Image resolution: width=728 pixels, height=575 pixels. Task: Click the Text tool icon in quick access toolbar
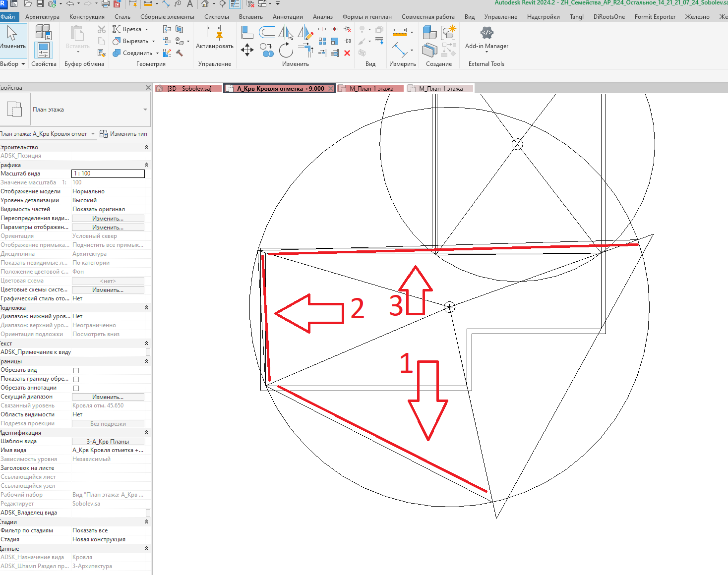point(190,4)
